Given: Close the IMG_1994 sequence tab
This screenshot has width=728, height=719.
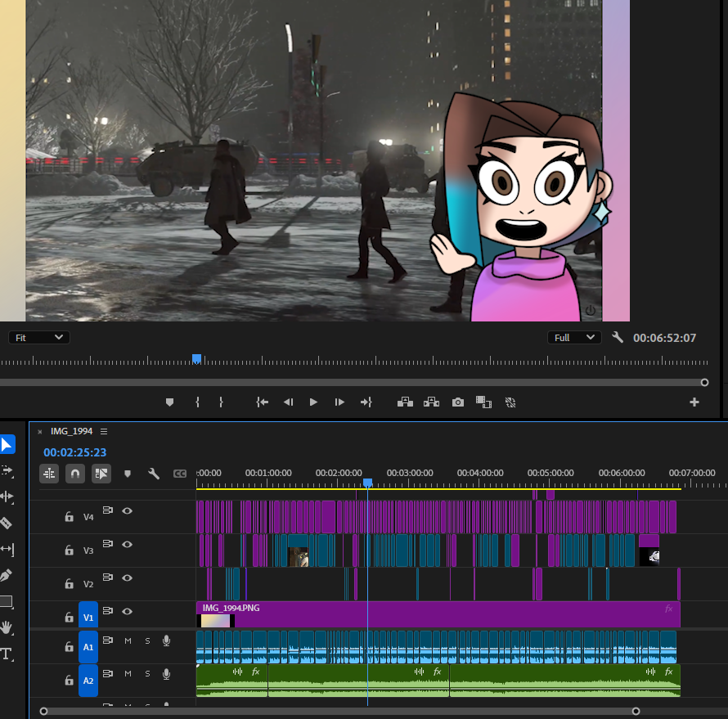Looking at the screenshot, I should point(40,432).
